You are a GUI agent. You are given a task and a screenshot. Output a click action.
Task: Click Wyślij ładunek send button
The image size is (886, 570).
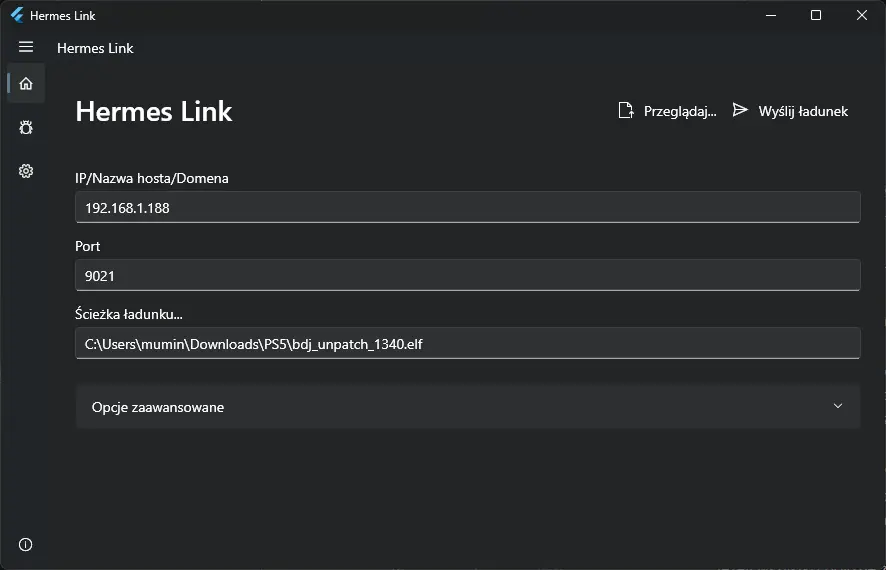pyautogui.click(x=791, y=111)
